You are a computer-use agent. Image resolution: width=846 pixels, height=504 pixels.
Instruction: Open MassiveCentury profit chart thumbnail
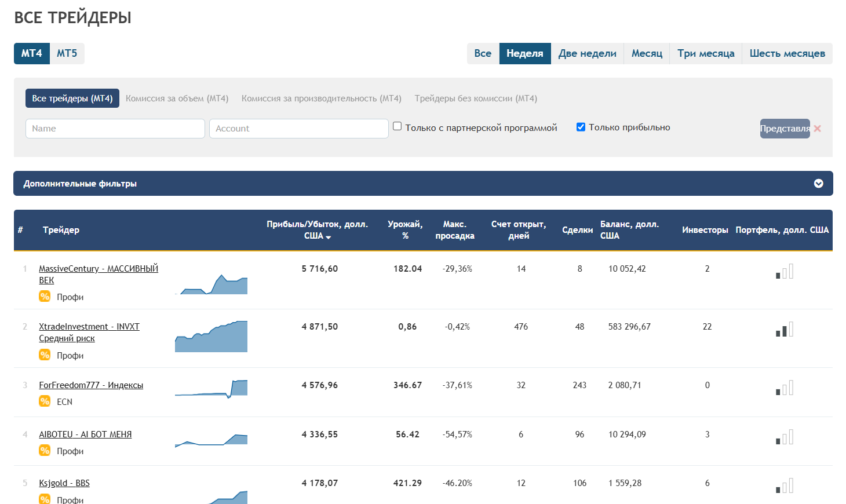tap(211, 284)
